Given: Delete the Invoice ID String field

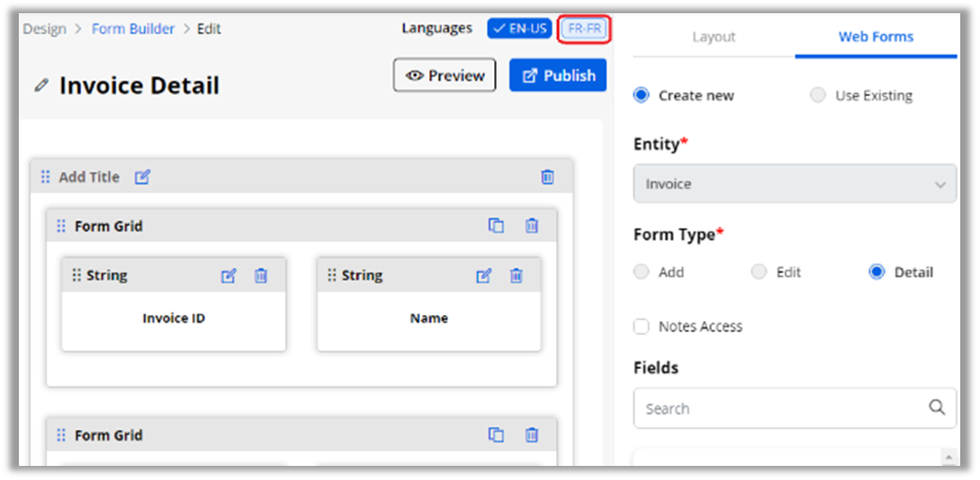Looking at the screenshot, I should click(x=262, y=276).
